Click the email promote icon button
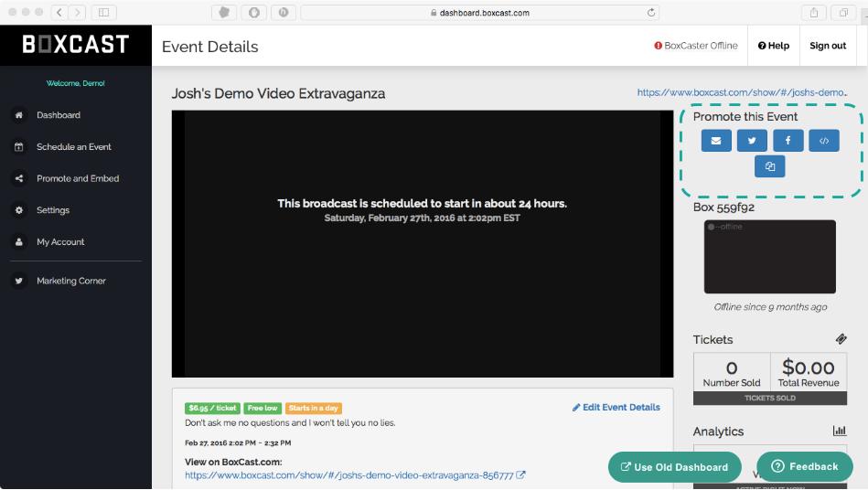This screenshot has height=490, width=868. click(x=716, y=141)
